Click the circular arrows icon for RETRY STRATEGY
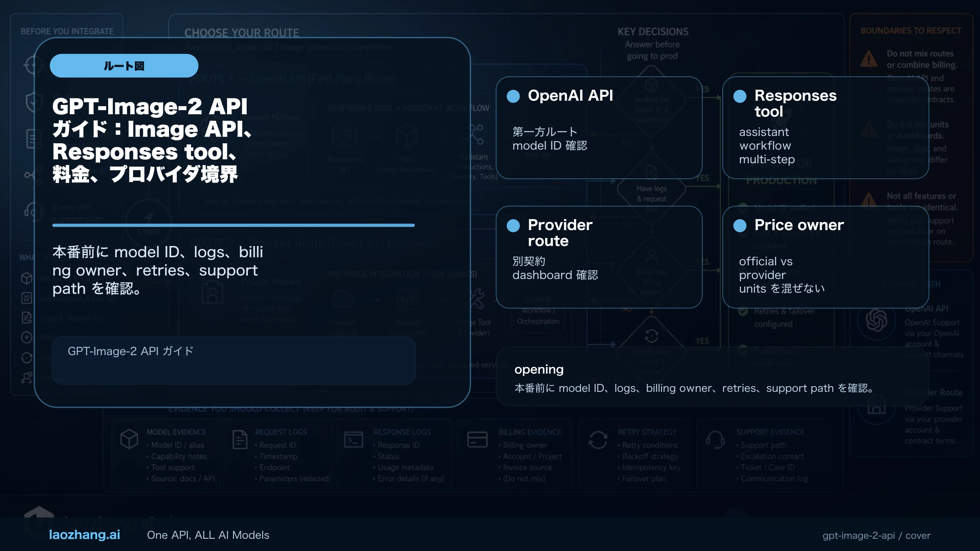This screenshot has height=551, width=980. click(599, 440)
